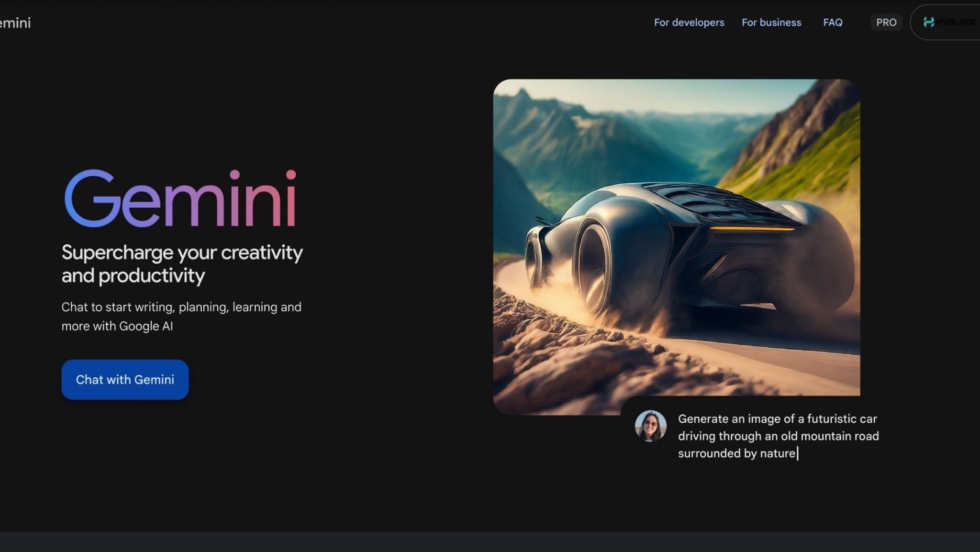This screenshot has height=552, width=980.
Task: Click the gray footer strip at page bottom
Action: point(490,541)
